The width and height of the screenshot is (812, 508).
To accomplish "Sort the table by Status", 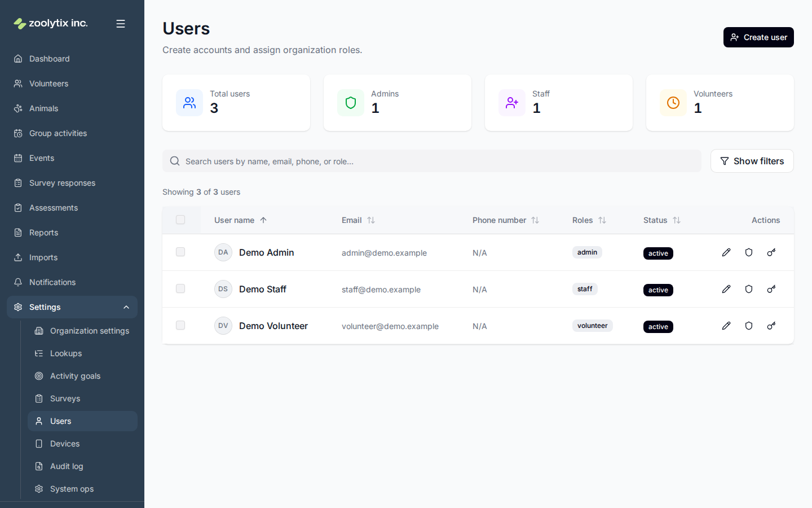I will click(662, 220).
